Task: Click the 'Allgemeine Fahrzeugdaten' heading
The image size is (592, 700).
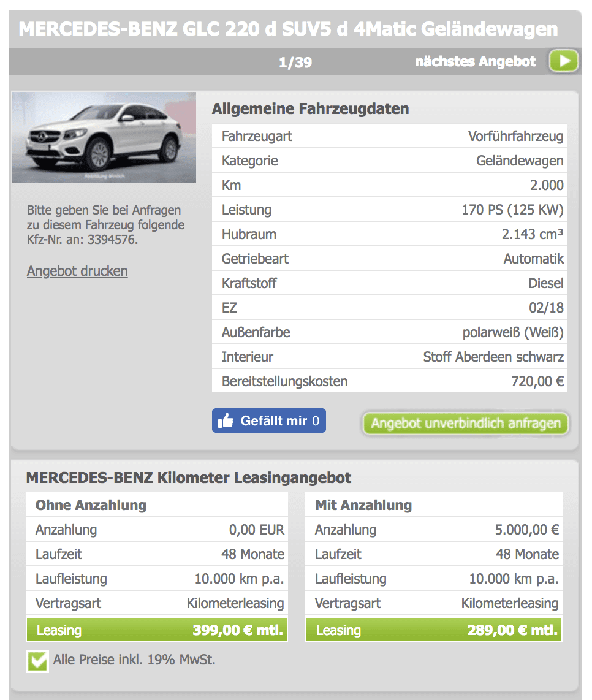Action: pos(310,108)
